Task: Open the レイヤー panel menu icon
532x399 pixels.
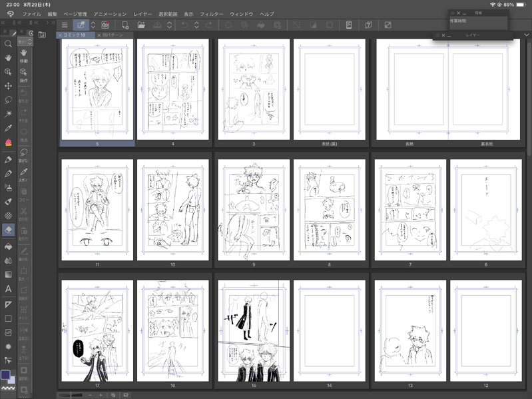Action: click(437, 35)
